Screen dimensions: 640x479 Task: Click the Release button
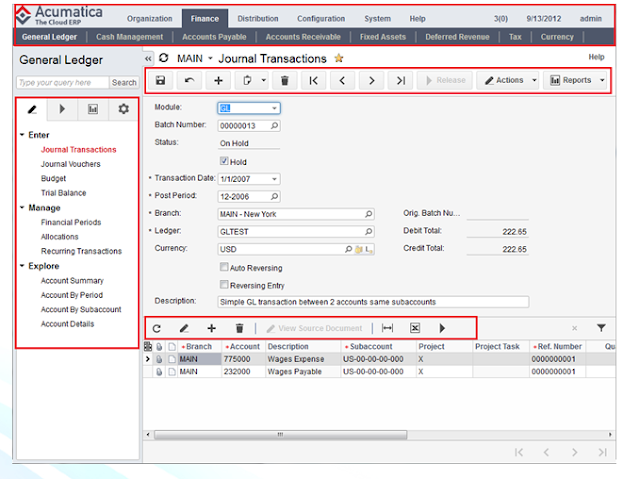(x=445, y=80)
